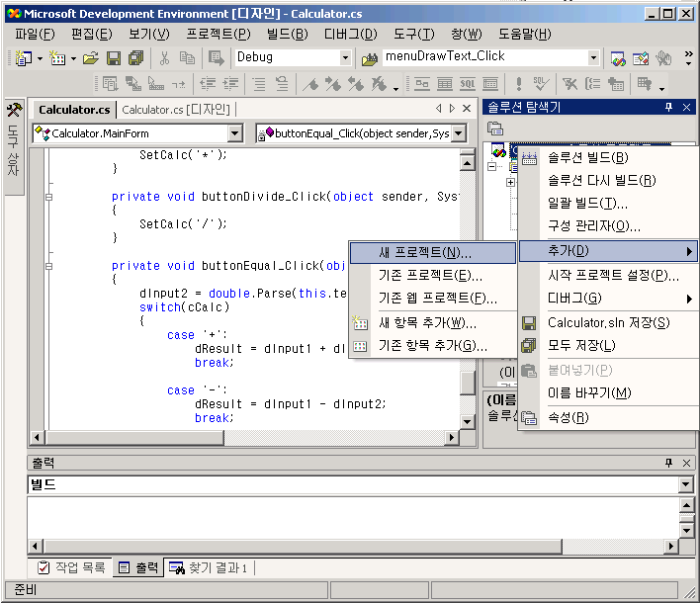700x603 pixels.
Task: Open the 빌드(B) menu
Action: click(287, 34)
